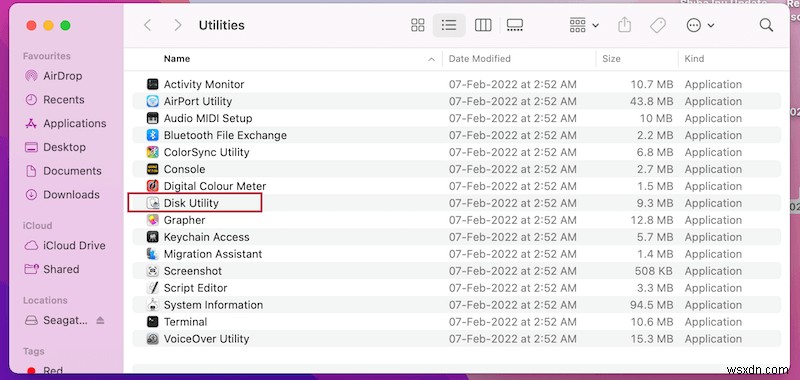Select the Disk Utility icon
Image resolution: width=800 pixels, height=380 pixels.
tap(153, 203)
